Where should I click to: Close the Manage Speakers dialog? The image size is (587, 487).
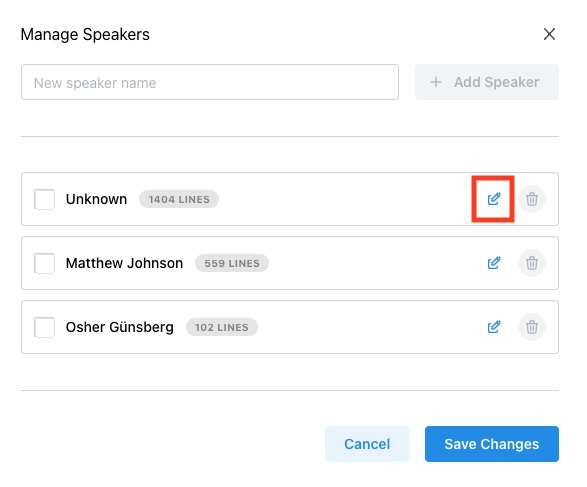pos(549,34)
